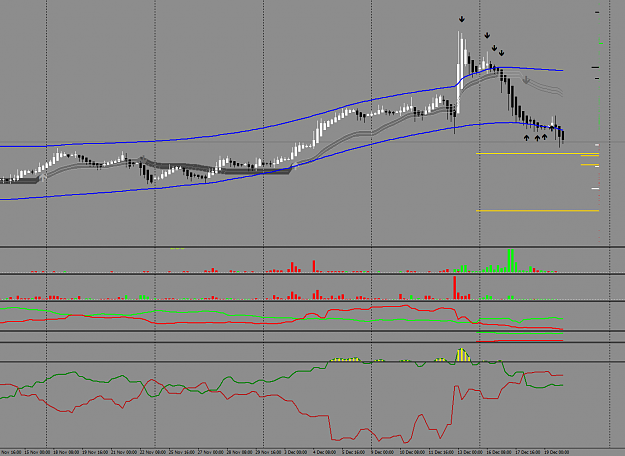This screenshot has width=625, height=456.
Task: Select the gray up arrow near the chart's left edge
Action: coord(42,177)
